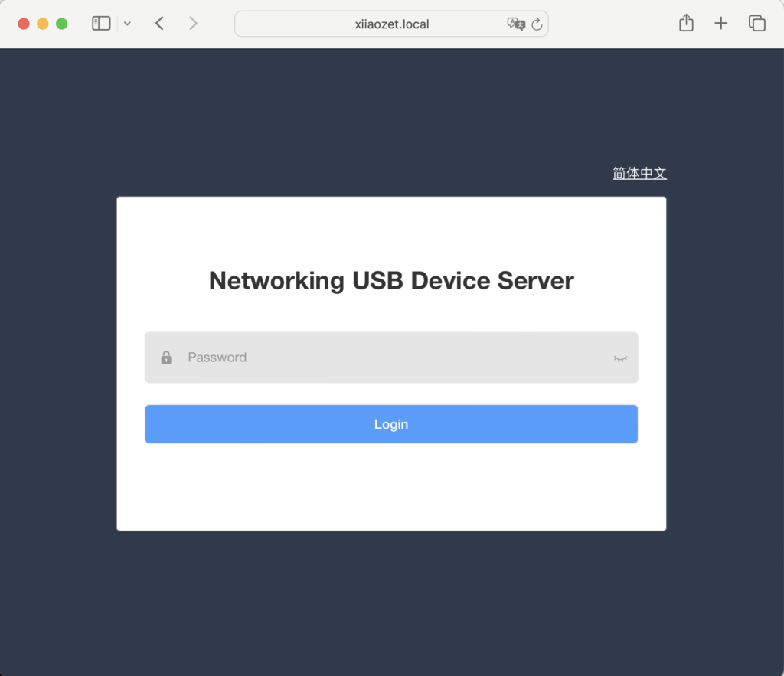The width and height of the screenshot is (784, 676).
Task: Toggle the Safari sidebar
Action: (x=101, y=24)
